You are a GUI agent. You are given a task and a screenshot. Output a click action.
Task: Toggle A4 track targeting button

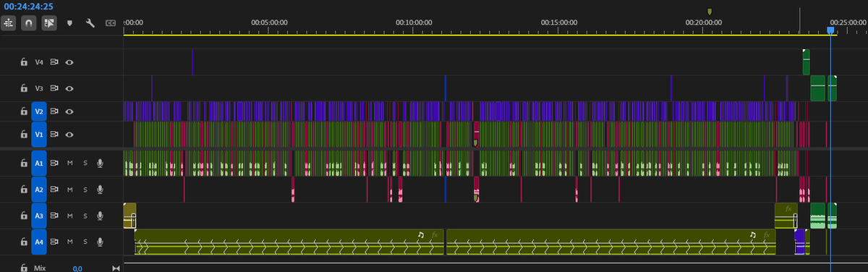pyautogui.click(x=39, y=242)
